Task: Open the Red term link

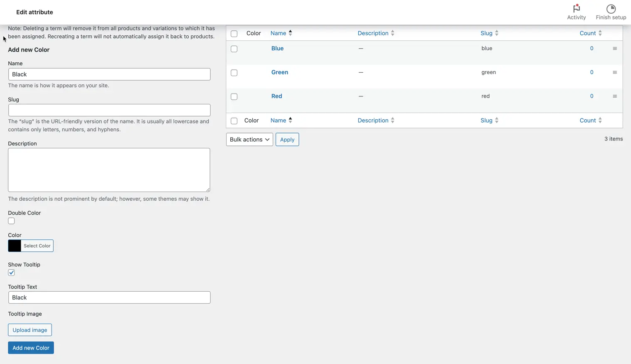Action: tap(276, 96)
